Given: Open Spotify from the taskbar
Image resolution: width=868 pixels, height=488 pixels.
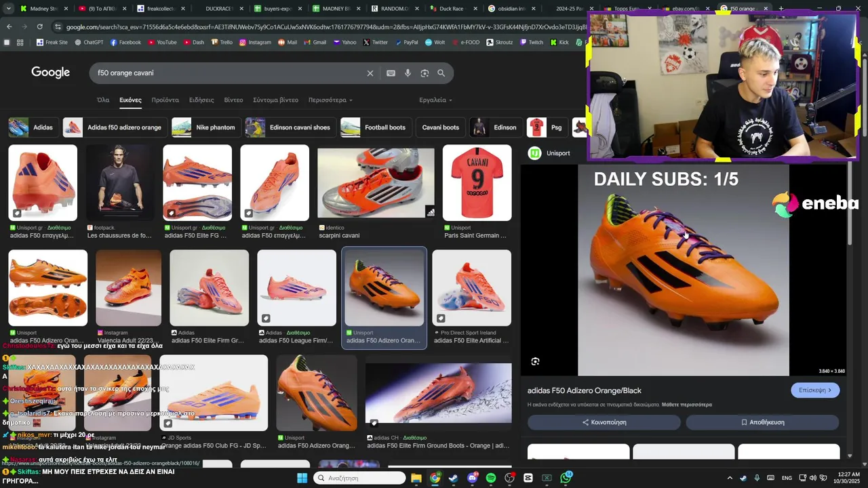Looking at the screenshot, I should point(491,478).
